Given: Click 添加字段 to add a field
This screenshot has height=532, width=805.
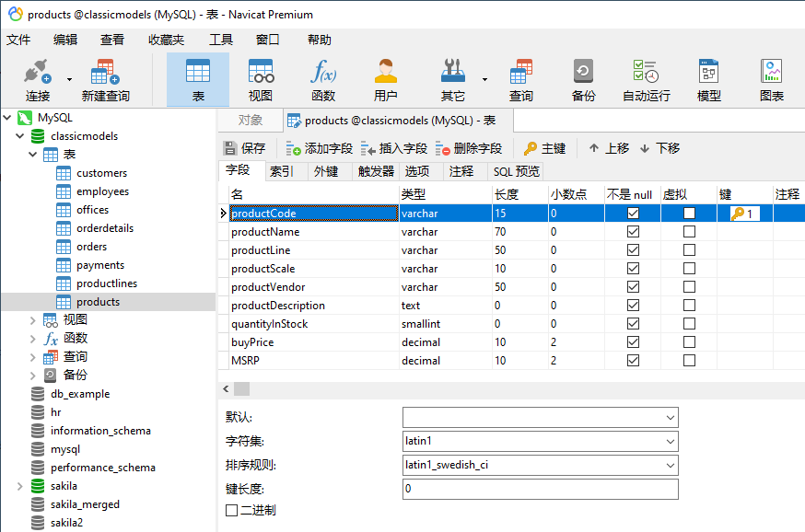Looking at the screenshot, I should pos(320,148).
